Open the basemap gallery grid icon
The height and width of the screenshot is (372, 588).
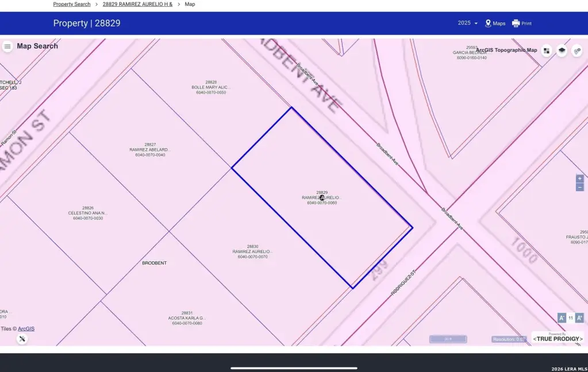546,51
